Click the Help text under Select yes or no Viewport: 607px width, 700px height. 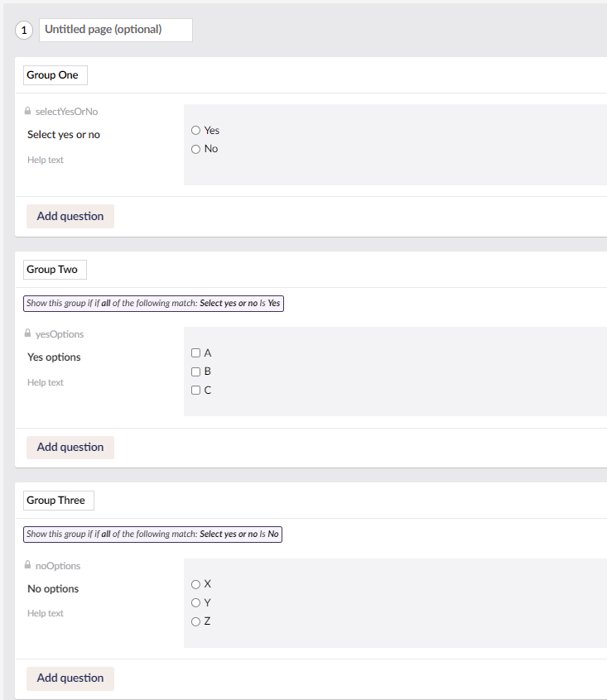pyautogui.click(x=46, y=160)
